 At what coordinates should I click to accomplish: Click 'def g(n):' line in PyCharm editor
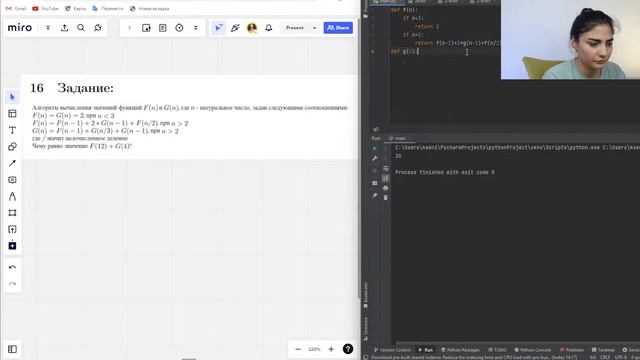pyautogui.click(x=404, y=51)
